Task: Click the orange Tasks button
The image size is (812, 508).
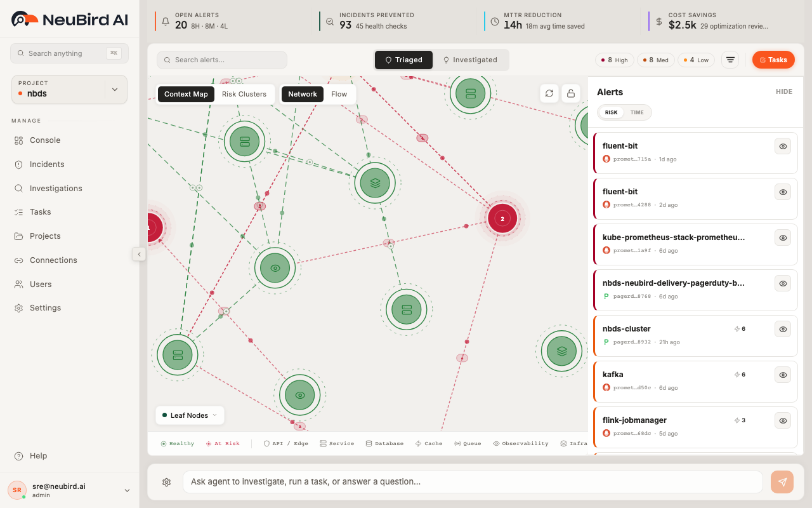Action: click(x=773, y=60)
